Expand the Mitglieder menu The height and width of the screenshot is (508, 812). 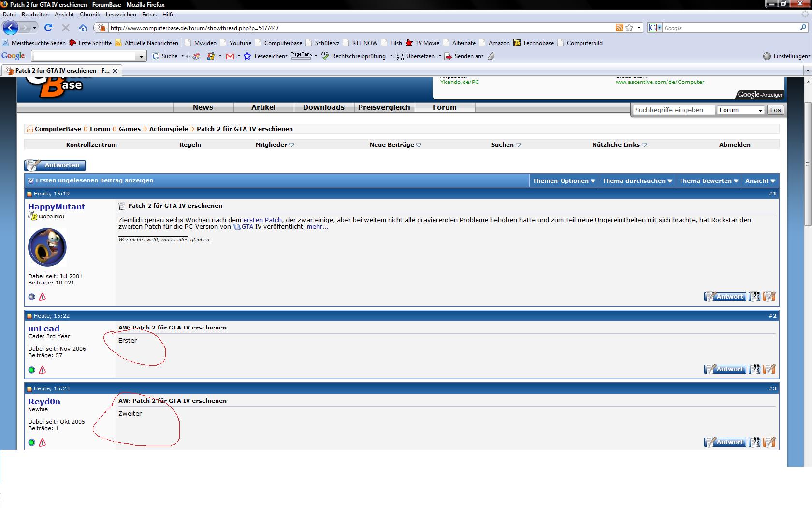(x=275, y=145)
